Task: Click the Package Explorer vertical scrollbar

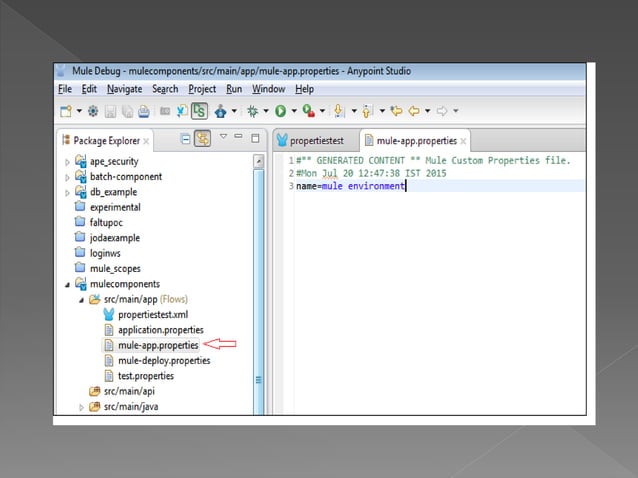Action: (x=260, y=300)
